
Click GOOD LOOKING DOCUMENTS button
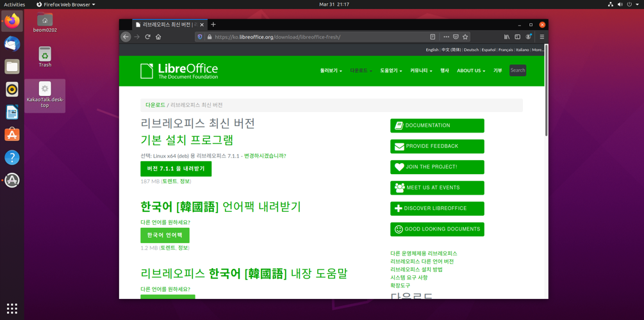[437, 229]
